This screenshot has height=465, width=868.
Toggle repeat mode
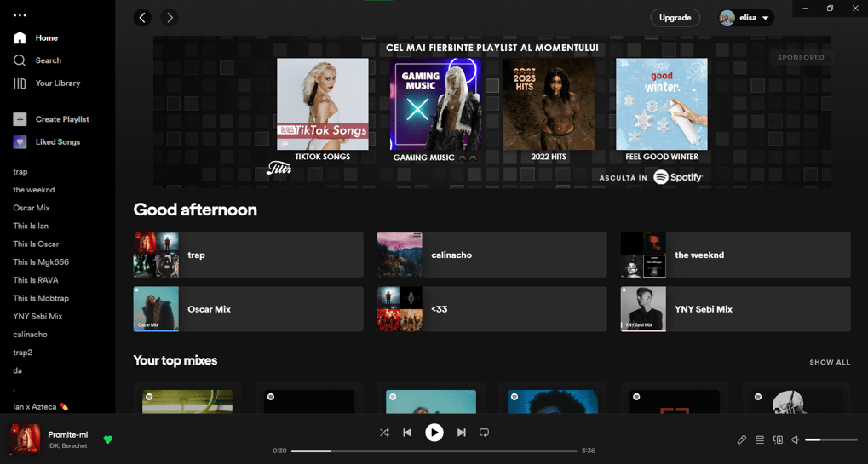[x=484, y=433]
